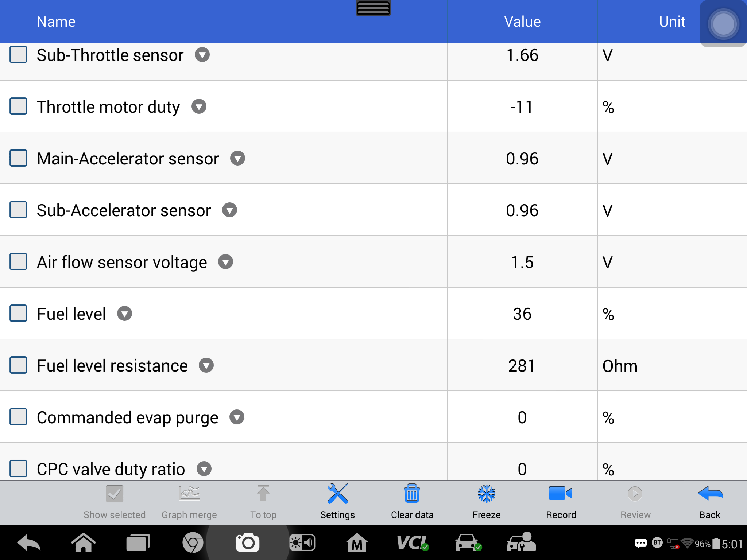The image size is (747, 560).
Task: Select the Throttle motor duty checkbox
Action: click(x=18, y=106)
